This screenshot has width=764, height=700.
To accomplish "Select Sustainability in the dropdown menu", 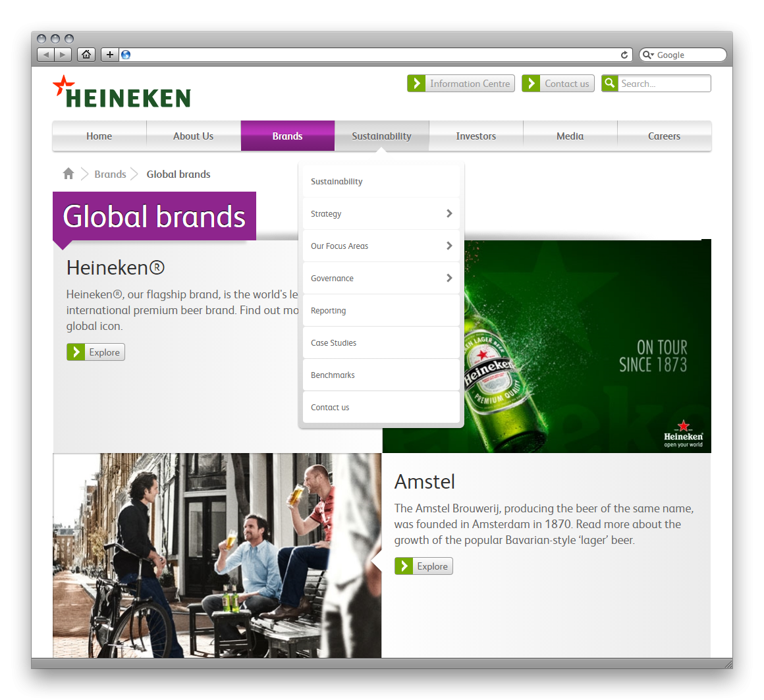I will coord(381,181).
